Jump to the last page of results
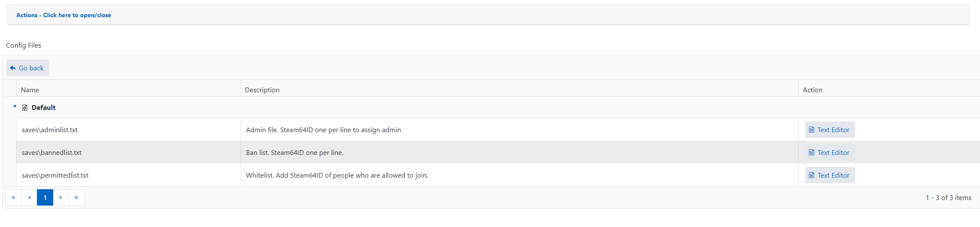 click(x=77, y=197)
